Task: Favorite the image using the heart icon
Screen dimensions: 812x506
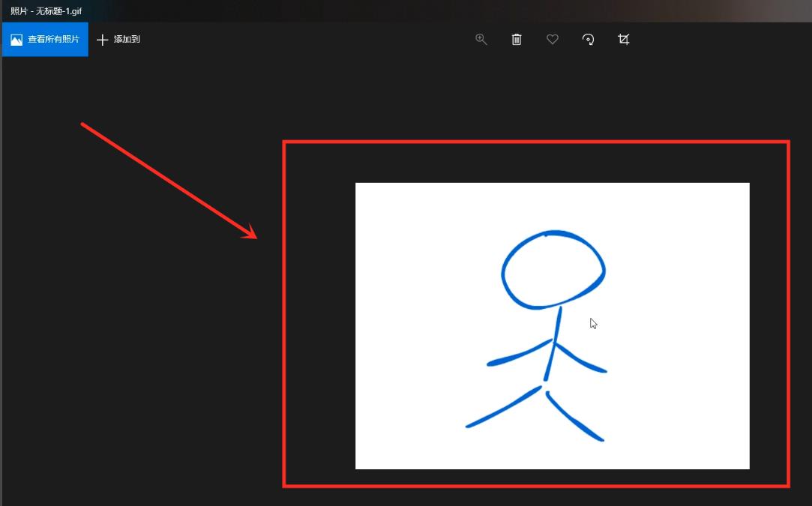Action: point(553,40)
